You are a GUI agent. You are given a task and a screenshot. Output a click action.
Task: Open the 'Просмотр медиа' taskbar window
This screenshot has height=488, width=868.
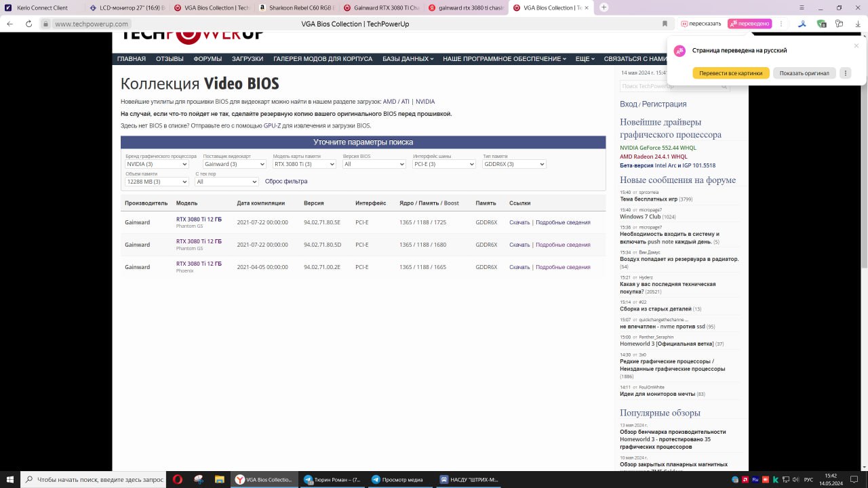point(401,479)
